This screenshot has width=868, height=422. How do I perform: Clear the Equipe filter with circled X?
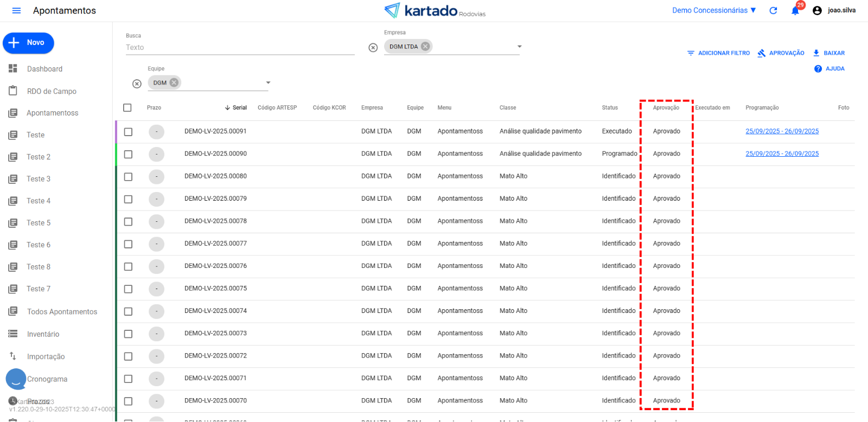(x=137, y=84)
